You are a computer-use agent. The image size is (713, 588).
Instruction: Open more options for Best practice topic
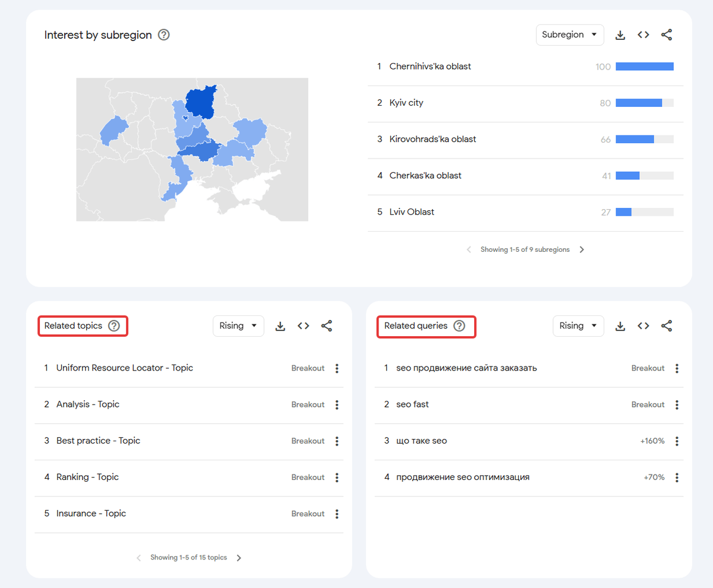[337, 441]
